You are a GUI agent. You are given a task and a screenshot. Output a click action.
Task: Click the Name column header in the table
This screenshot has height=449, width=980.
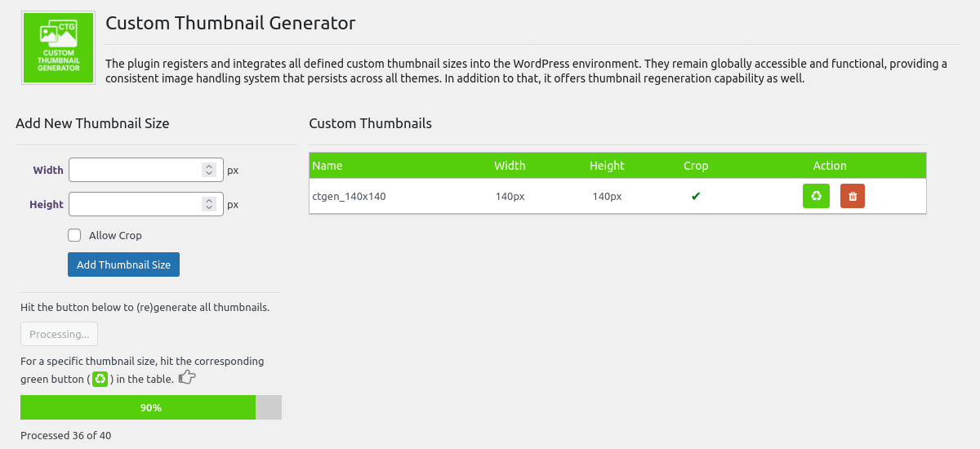327,165
